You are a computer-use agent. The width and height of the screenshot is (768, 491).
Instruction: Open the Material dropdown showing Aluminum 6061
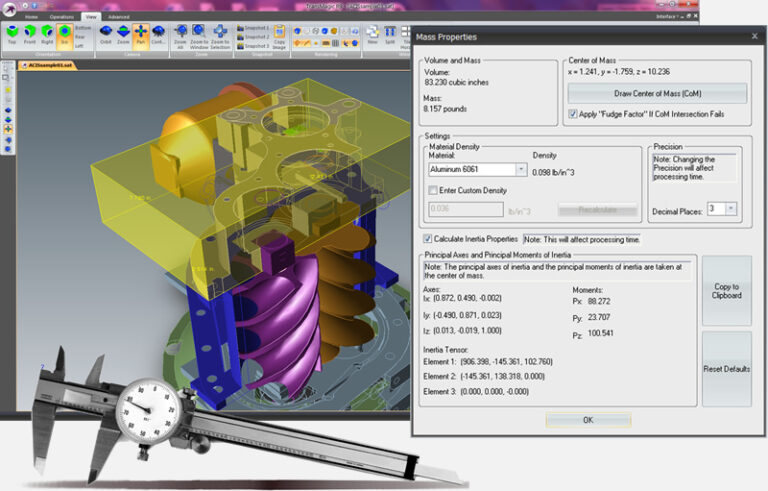click(520, 169)
